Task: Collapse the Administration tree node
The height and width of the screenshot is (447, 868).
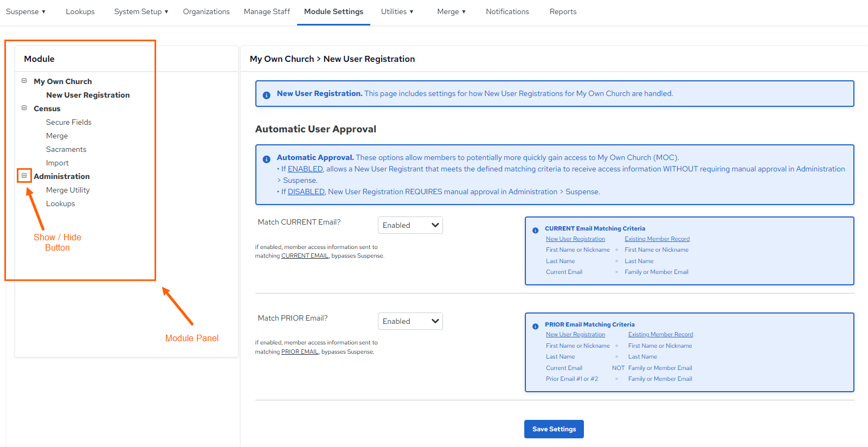Action: [24, 176]
